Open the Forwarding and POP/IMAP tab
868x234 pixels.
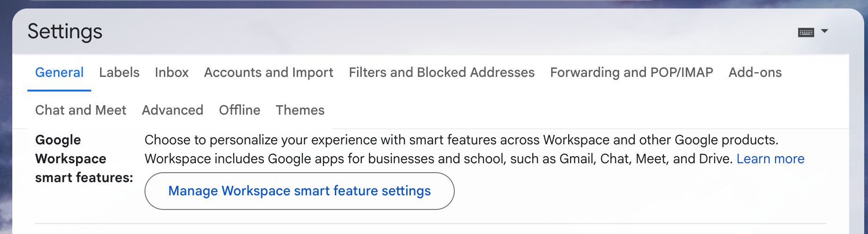coord(631,72)
